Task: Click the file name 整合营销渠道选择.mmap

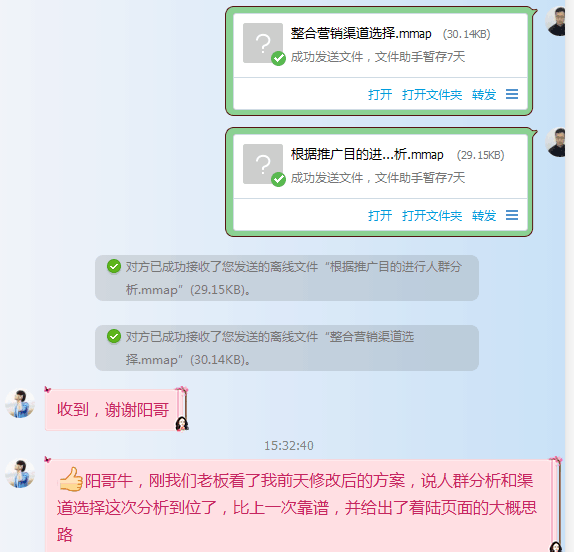Action: 361,33
